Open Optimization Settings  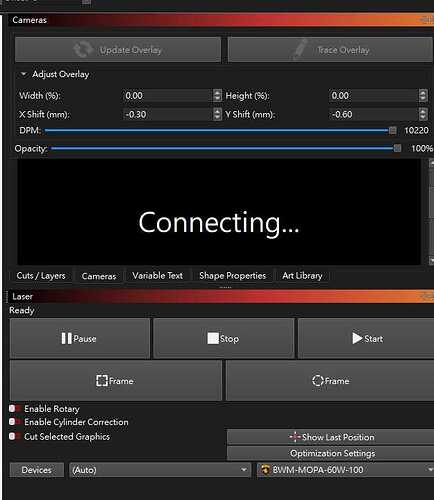point(331,453)
